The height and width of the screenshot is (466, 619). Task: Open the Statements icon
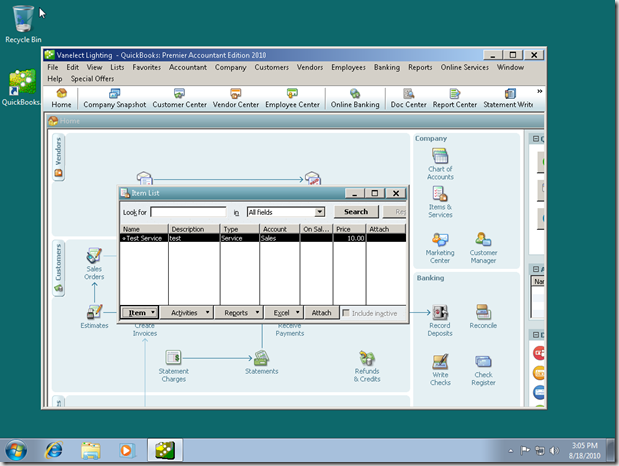261,362
